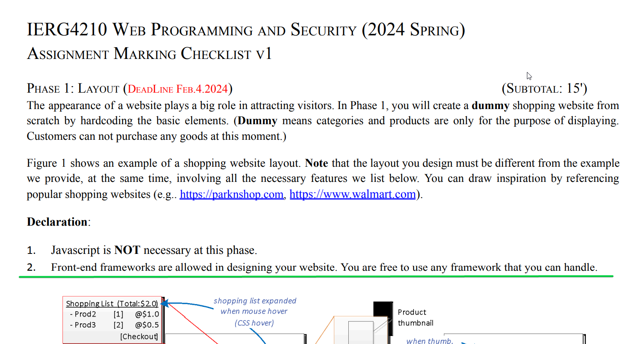
Task: Click the '(CSS hover)' annotation text
Action: coord(254,323)
